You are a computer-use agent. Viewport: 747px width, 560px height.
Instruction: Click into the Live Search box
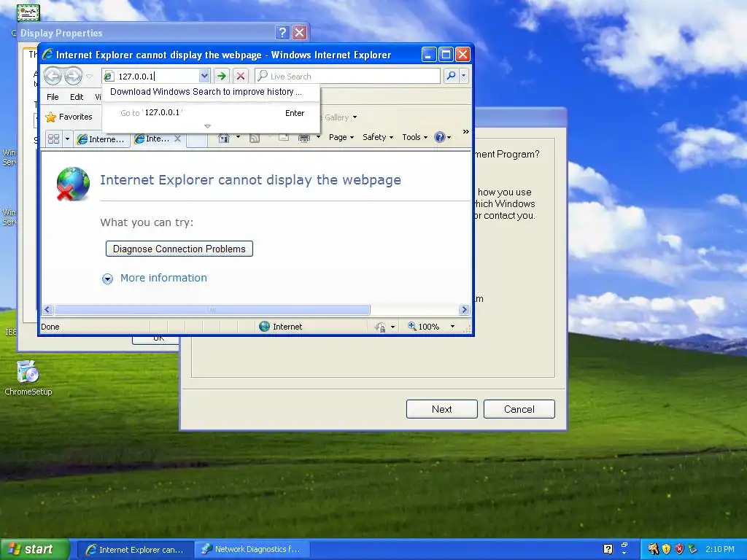pyautogui.click(x=347, y=76)
